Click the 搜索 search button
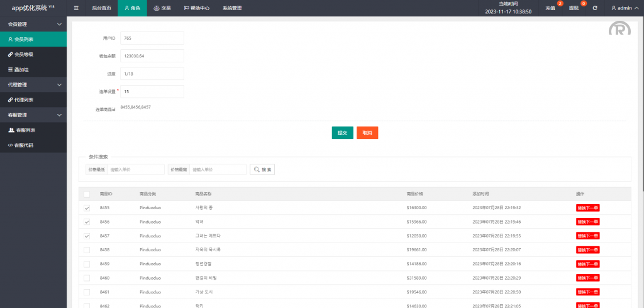Screen dimensions: 644x308 pos(262,169)
